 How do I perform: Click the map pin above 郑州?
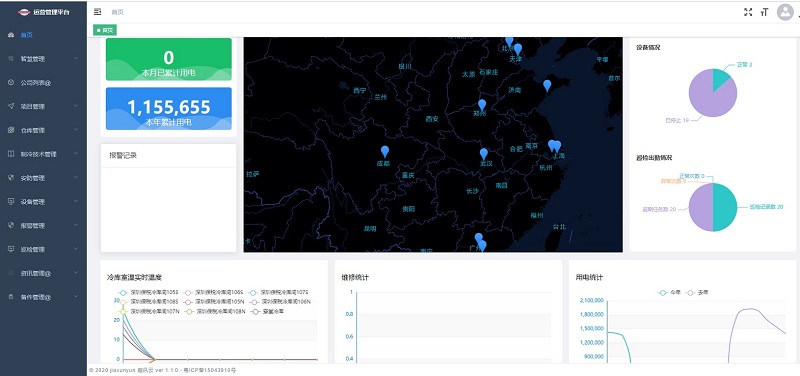482,105
